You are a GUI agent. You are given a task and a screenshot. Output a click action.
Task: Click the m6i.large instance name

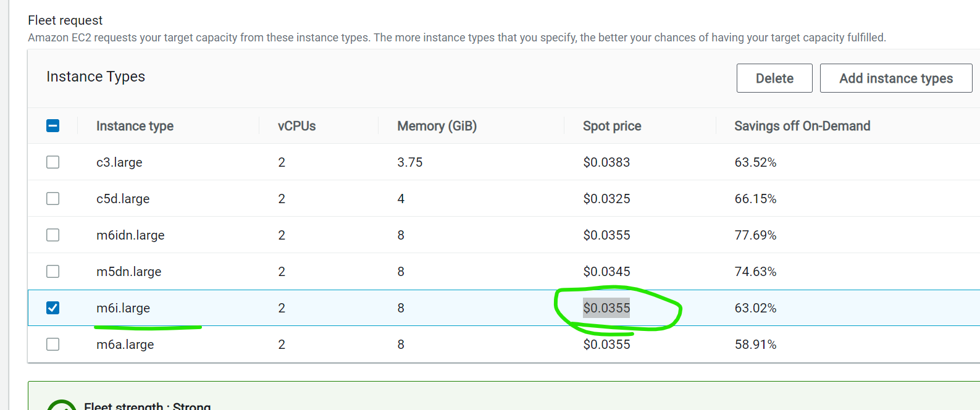123,308
